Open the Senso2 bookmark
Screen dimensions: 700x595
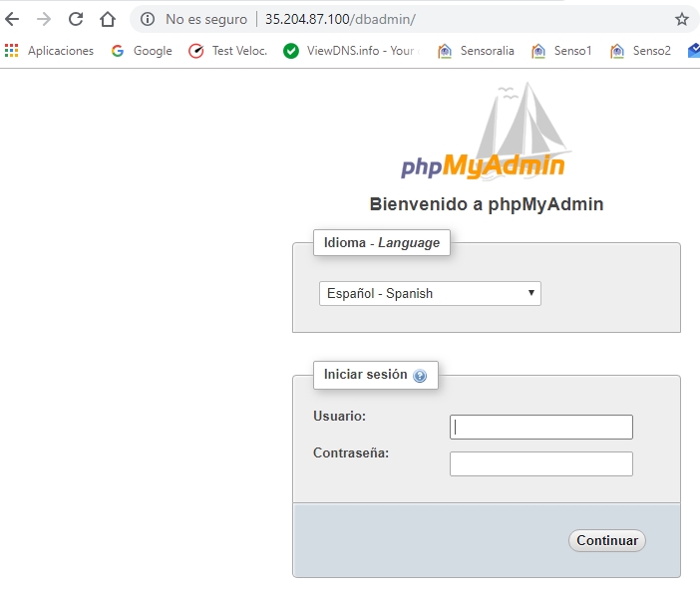point(640,51)
